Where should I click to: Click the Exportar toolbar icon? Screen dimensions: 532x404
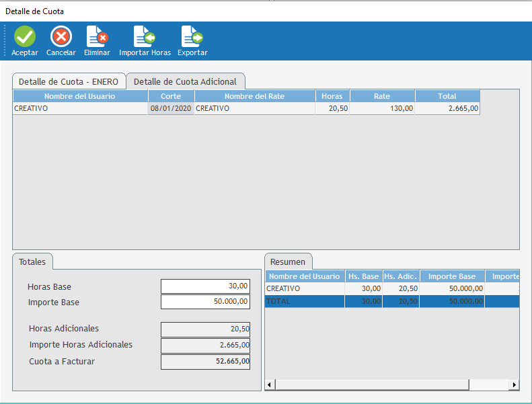(x=192, y=36)
